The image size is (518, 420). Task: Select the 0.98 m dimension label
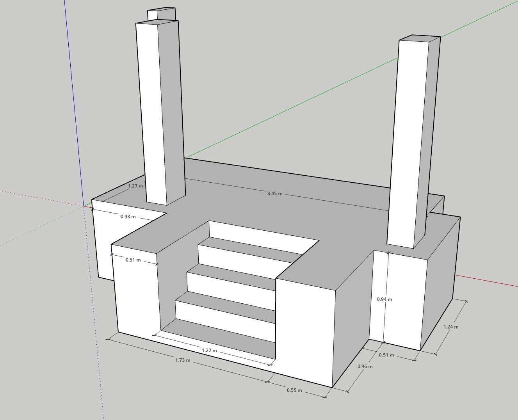point(128,216)
